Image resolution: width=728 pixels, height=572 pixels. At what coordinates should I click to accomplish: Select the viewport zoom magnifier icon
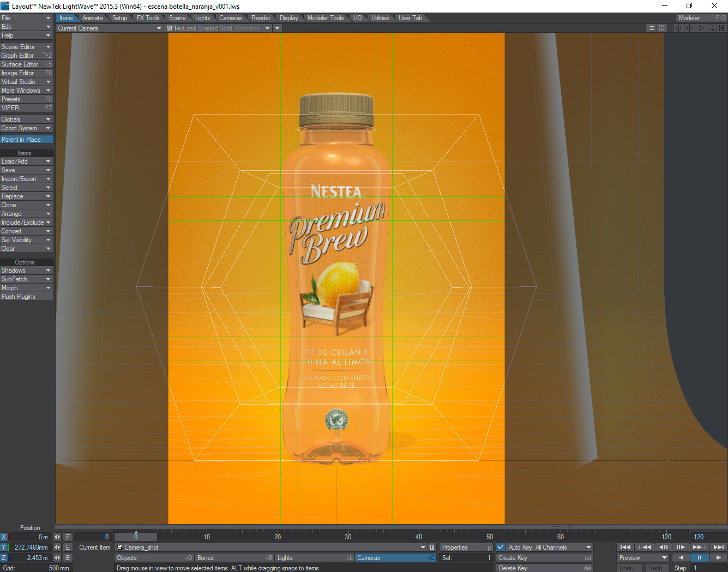[711, 28]
